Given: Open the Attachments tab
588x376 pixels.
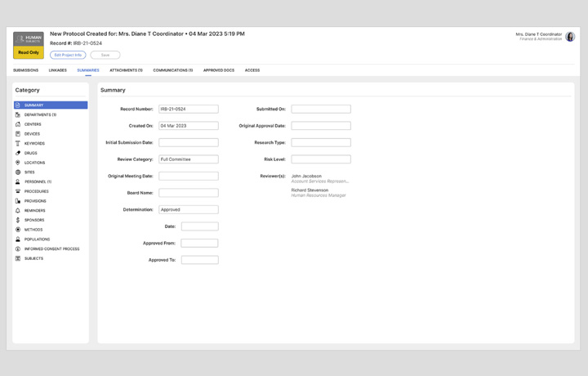Looking at the screenshot, I should coord(126,70).
